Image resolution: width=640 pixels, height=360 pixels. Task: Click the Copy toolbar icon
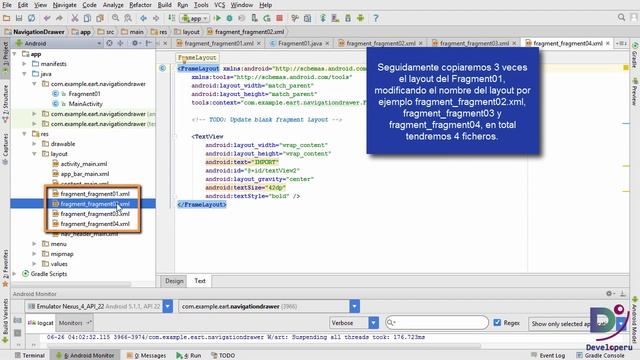point(87,18)
